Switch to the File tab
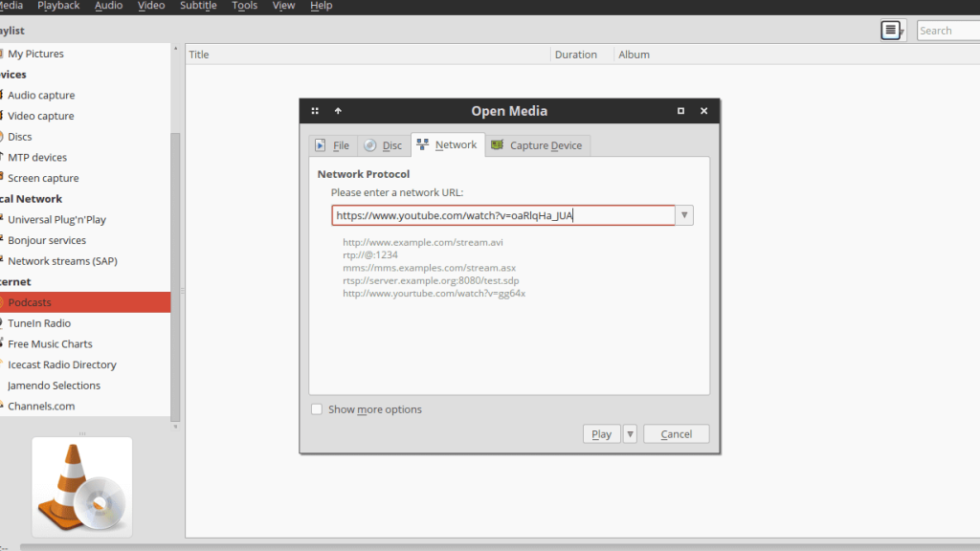The width and height of the screenshot is (980, 551). pyautogui.click(x=332, y=145)
